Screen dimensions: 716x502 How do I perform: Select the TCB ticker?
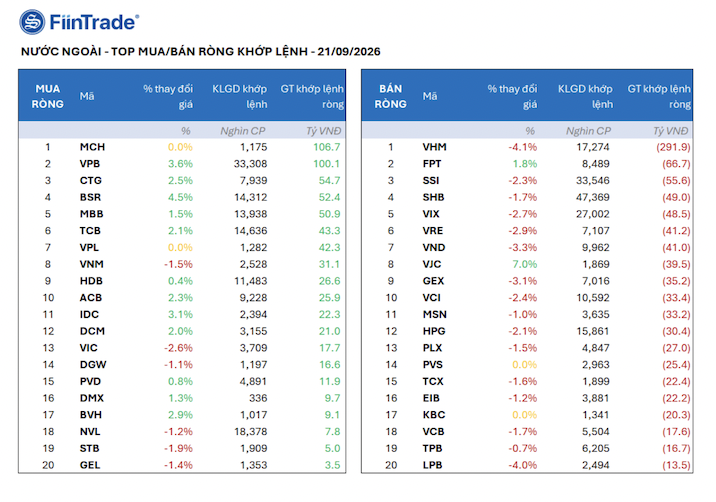click(x=90, y=231)
